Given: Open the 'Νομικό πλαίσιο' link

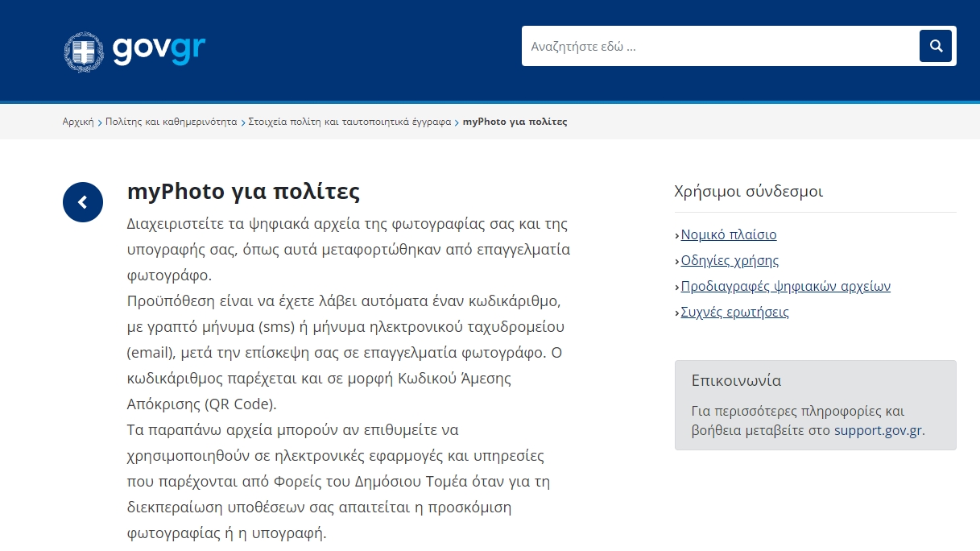Looking at the screenshot, I should [729, 234].
